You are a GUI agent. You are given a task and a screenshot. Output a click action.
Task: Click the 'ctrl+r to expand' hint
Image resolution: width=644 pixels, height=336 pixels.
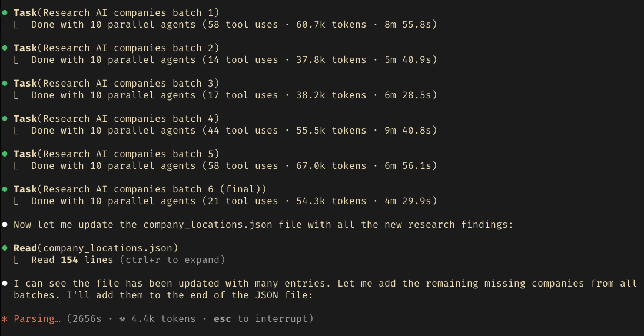pos(172,260)
